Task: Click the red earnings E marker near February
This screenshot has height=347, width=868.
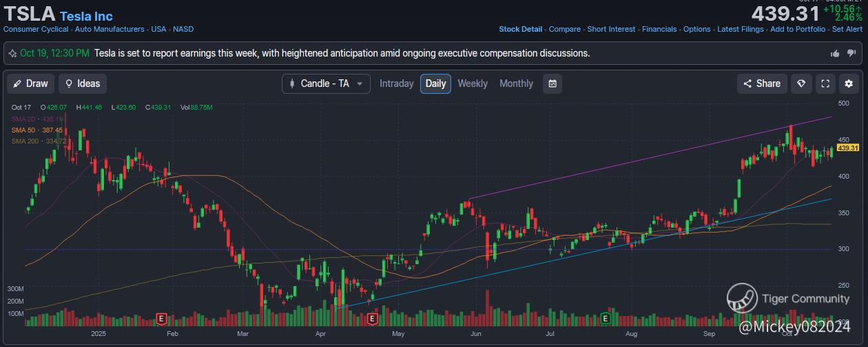Action: pos(161,319)
